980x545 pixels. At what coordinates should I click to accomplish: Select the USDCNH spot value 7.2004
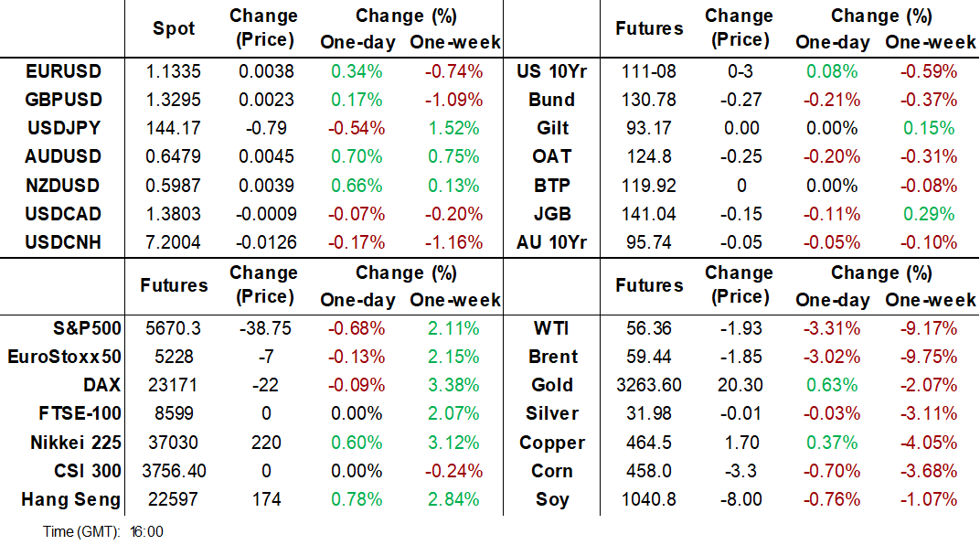174,242
